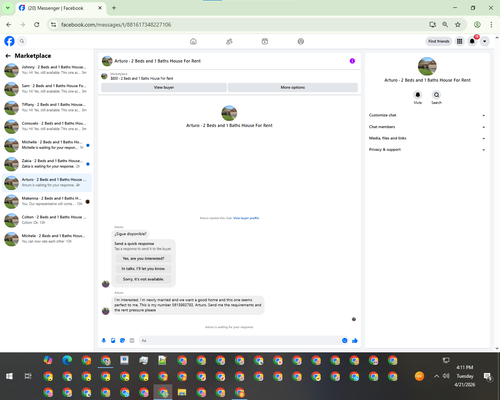This screenshot has height=400, width=500.
Task: Send quick response 'Yes, are you interested?'
Action: click(143, 258)
